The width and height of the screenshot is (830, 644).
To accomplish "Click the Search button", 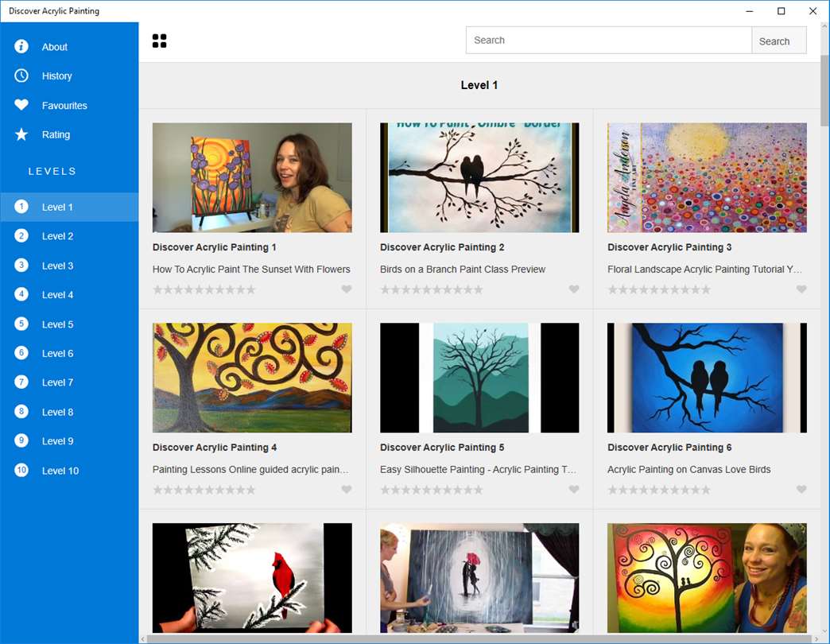I will [778, 41].
